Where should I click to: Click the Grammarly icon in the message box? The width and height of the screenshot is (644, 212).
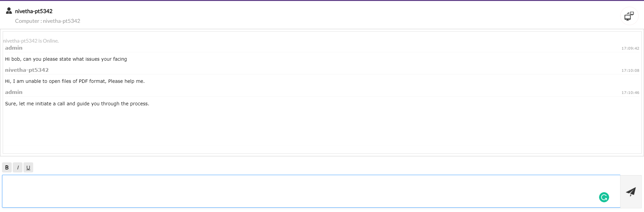coord(604,197)
